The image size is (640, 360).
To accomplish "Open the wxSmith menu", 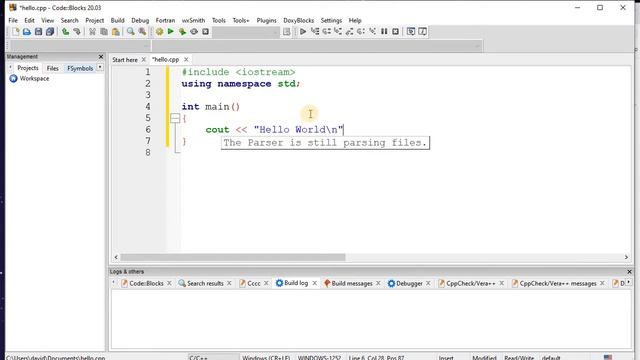I will [x=193, y=20].
